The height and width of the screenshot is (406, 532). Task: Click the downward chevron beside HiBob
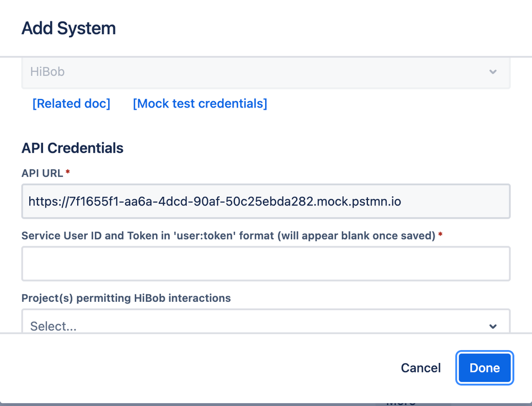pos(493,72)
